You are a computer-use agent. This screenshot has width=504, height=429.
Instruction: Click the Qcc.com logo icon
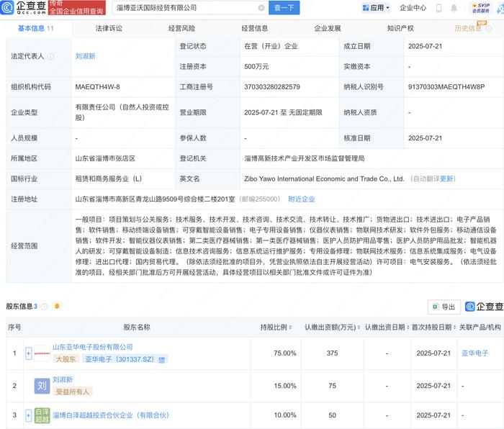(7, 7)
